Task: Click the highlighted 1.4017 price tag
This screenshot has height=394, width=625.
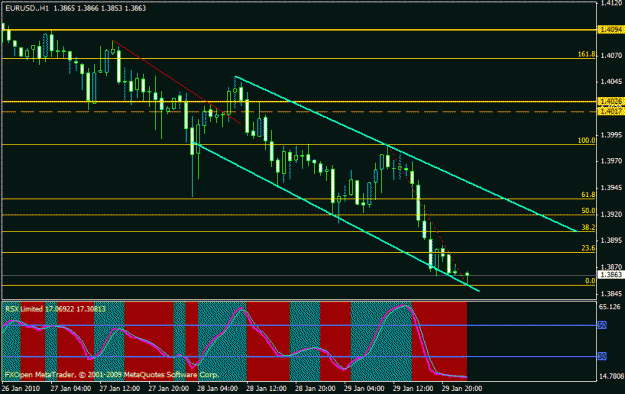Action: coord(611,112)
